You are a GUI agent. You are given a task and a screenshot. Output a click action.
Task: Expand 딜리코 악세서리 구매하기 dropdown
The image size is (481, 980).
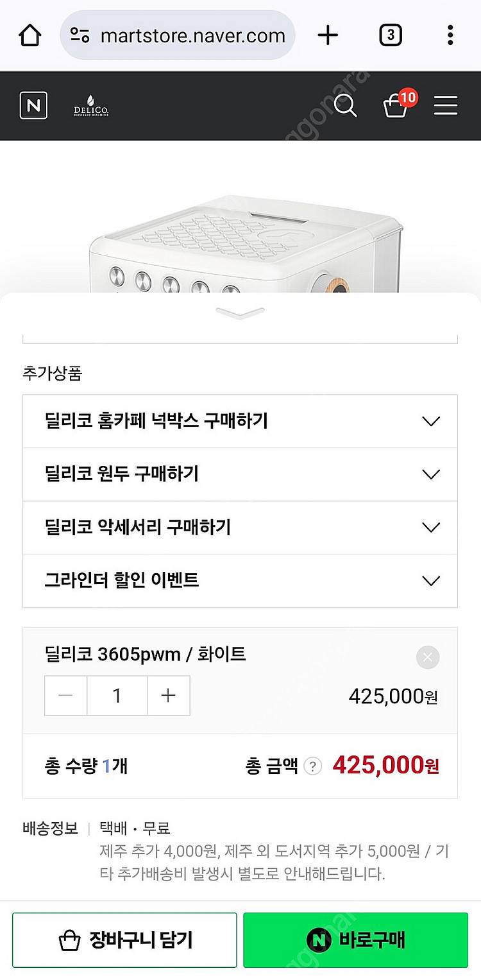[240, 528]
